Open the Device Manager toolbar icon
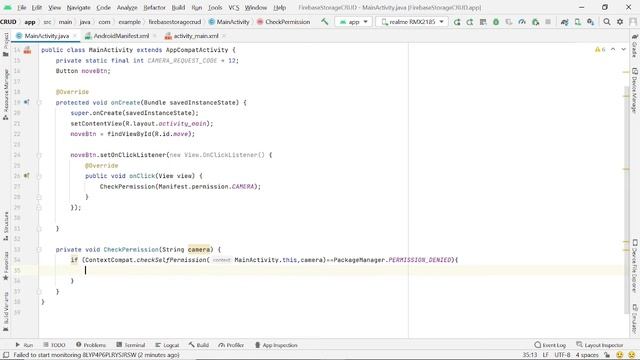 [578, 22]
